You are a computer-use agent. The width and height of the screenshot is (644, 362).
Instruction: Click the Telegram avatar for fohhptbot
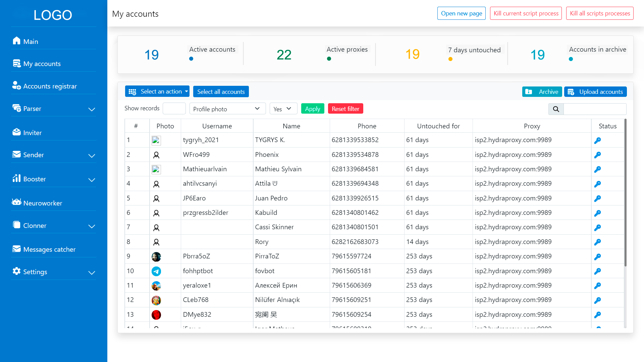coord(156,271)
